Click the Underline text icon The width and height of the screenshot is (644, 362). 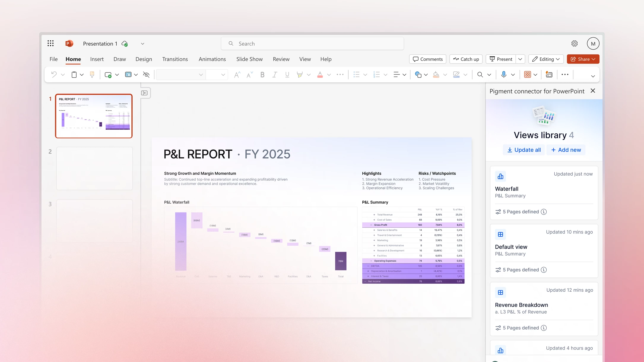(287, 75)
